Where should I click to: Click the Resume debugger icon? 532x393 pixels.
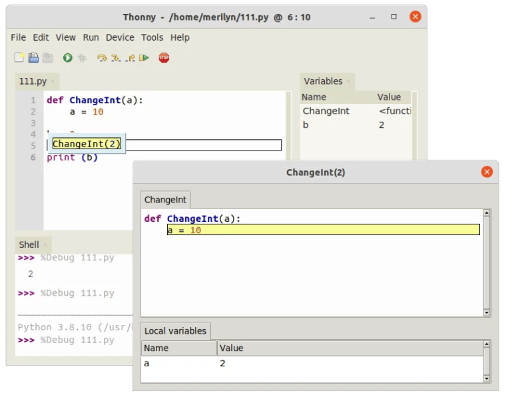[144, 58]
